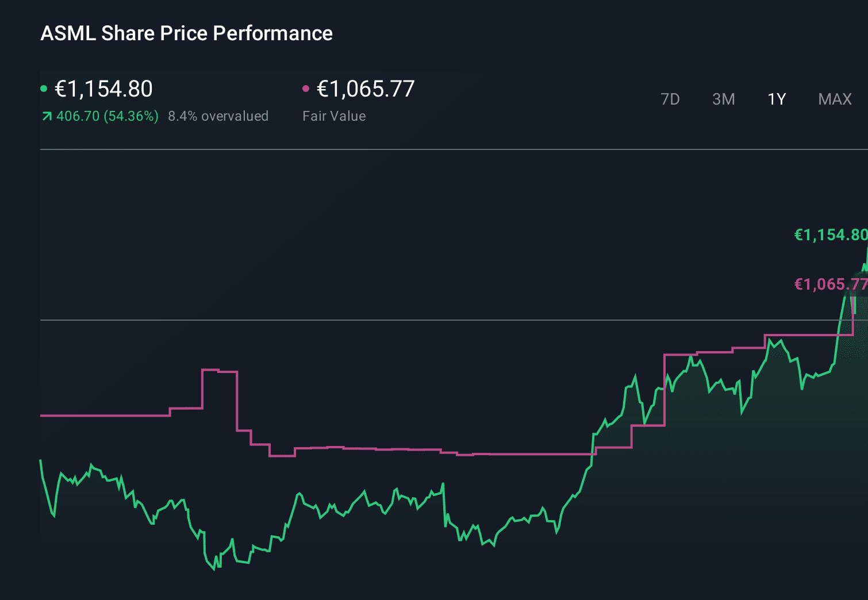Click the ASML Share Price Performance heading
Image resolution: width=868 pixels, height=600 pixels.
(186, 33)
